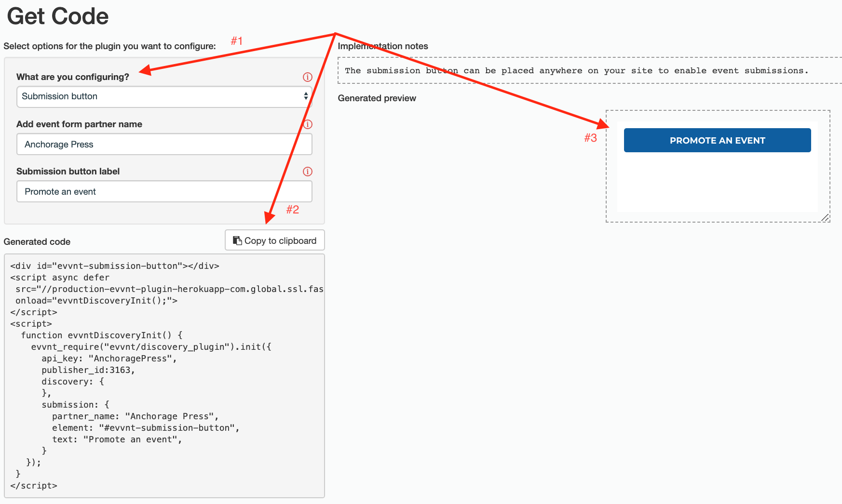Click the Generated code label
Screen dimensions: 842x504
click(37, 241)
